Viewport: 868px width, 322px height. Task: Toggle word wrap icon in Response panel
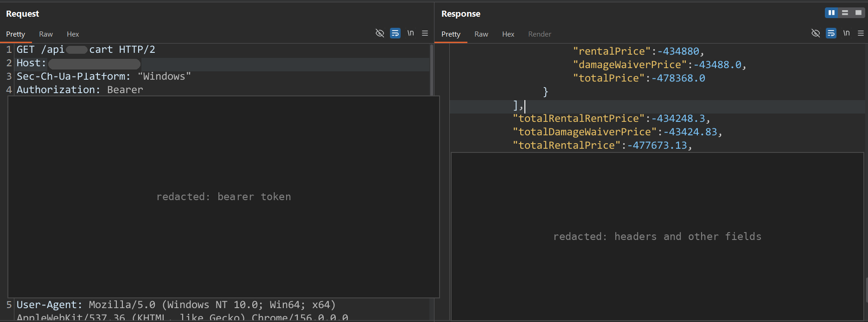(x=831, y=33)
